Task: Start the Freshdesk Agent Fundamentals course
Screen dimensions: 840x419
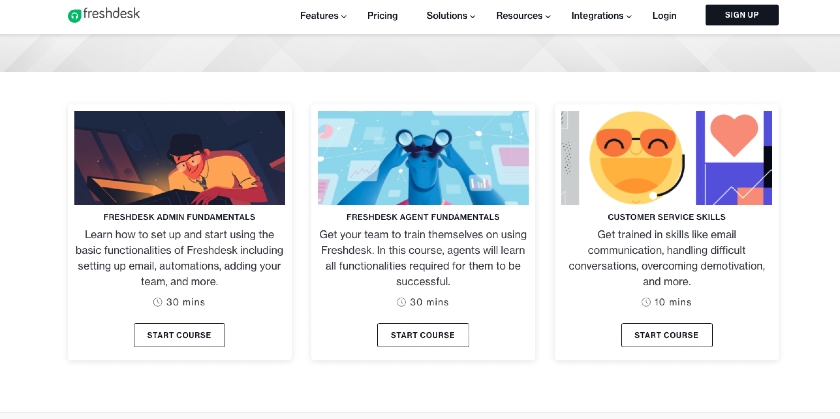Action: pos(423,335)
